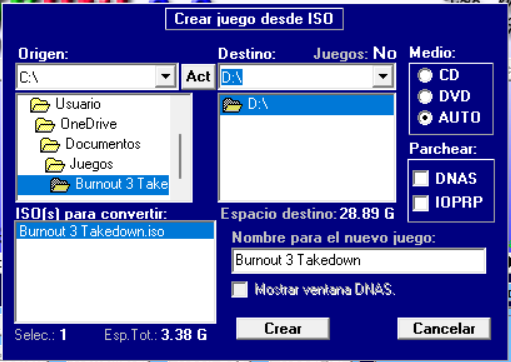Click the Origen tree vertical scrollbar thumb
This screenshot has width=511, height=362.
pos(180,156)
